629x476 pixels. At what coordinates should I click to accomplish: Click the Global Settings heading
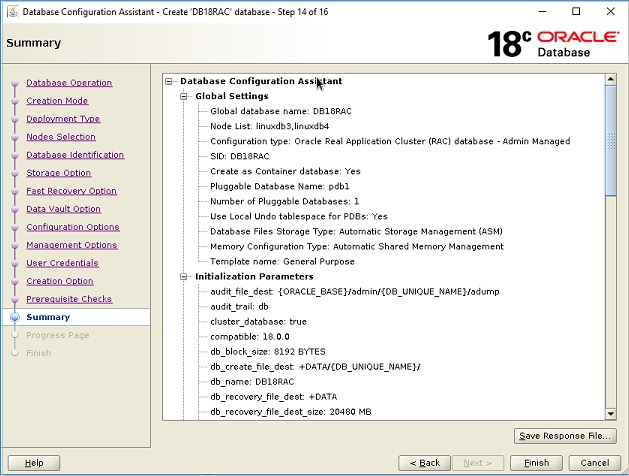232,96
